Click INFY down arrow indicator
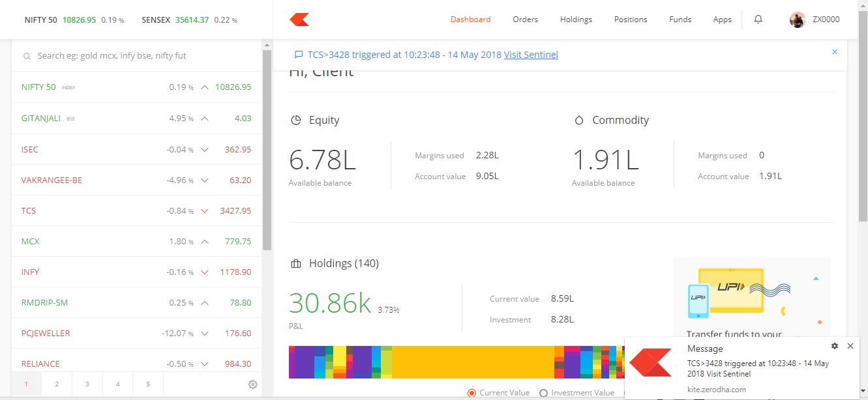 (205, 272)
